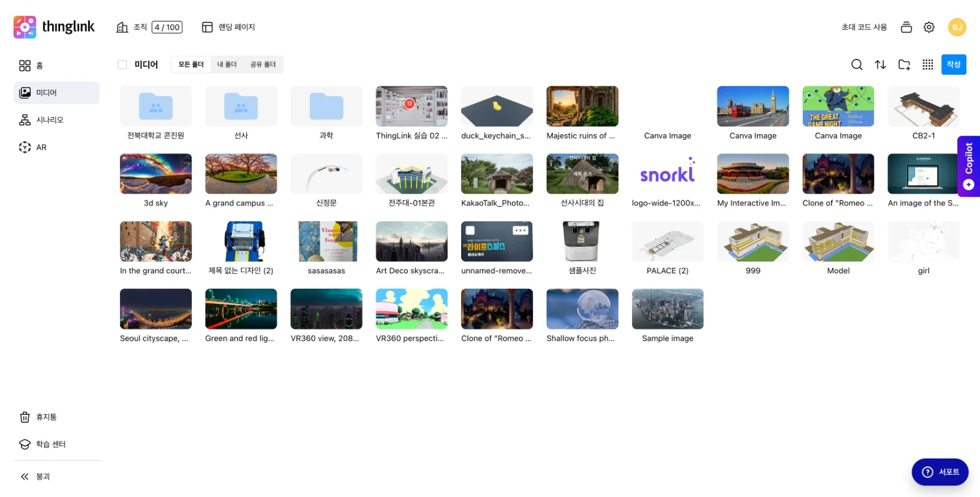Screen dimensions: 980x497
Task: Open the search icon in media toolbar
Action: [x=857, y=64]
